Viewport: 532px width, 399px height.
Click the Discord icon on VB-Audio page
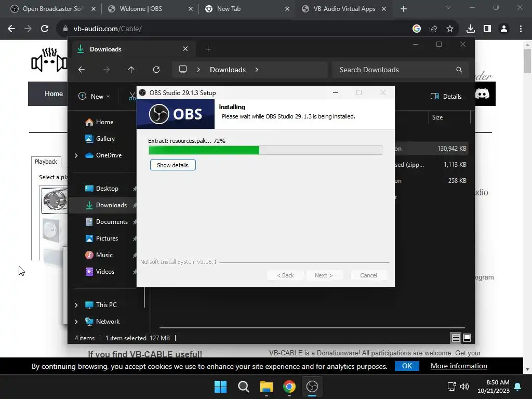click(x=482, y=94)
